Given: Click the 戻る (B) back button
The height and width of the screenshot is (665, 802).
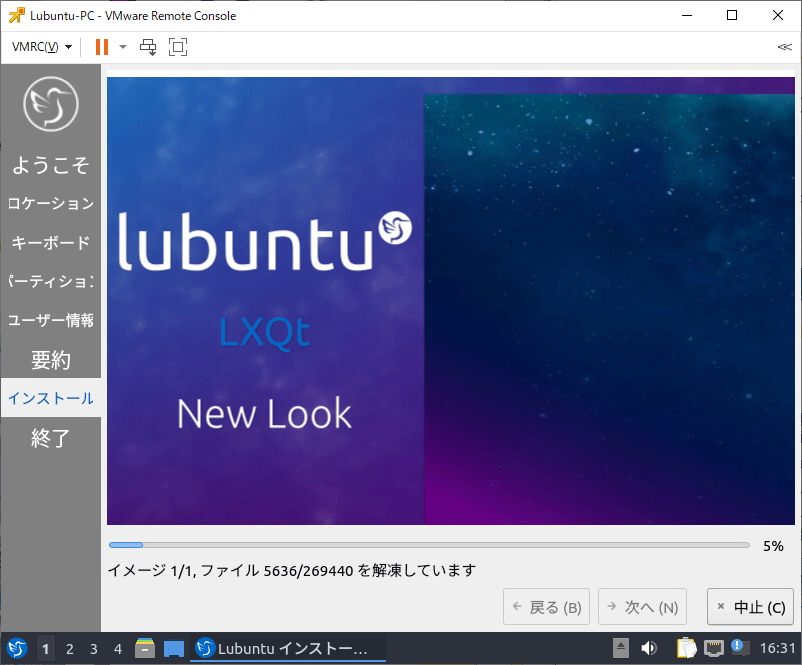Looking at the screenshot, I should coord(546,607).
